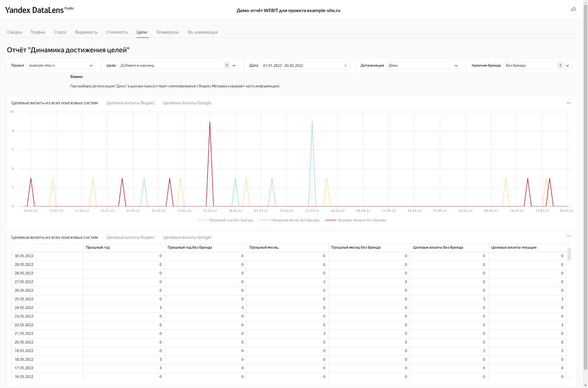Select table tab Целевые визиты Google
Screen dimensions: 588x388
pos(187,238)
